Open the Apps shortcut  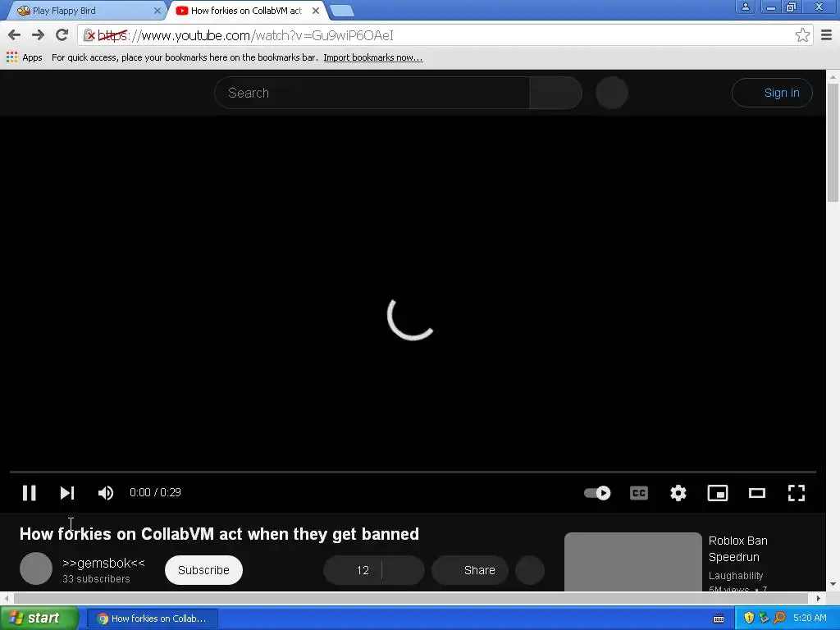pyautogui.click(x=24, y=57)
